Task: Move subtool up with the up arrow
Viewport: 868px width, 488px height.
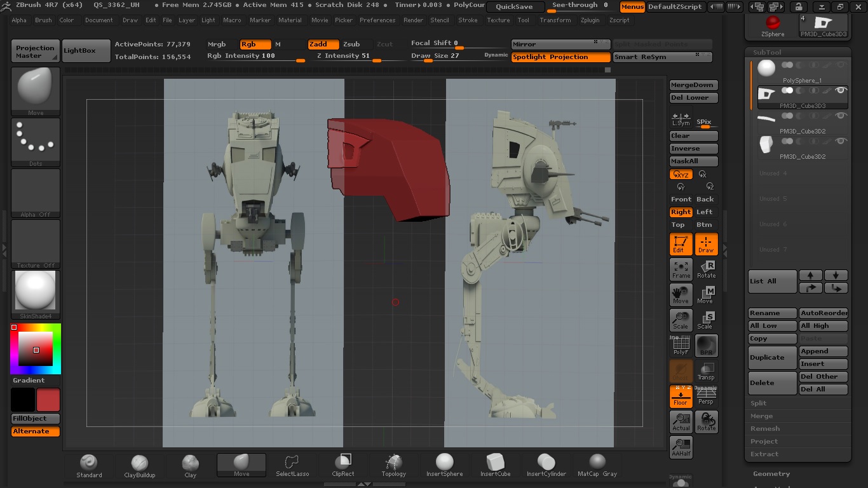Action: 811,275
